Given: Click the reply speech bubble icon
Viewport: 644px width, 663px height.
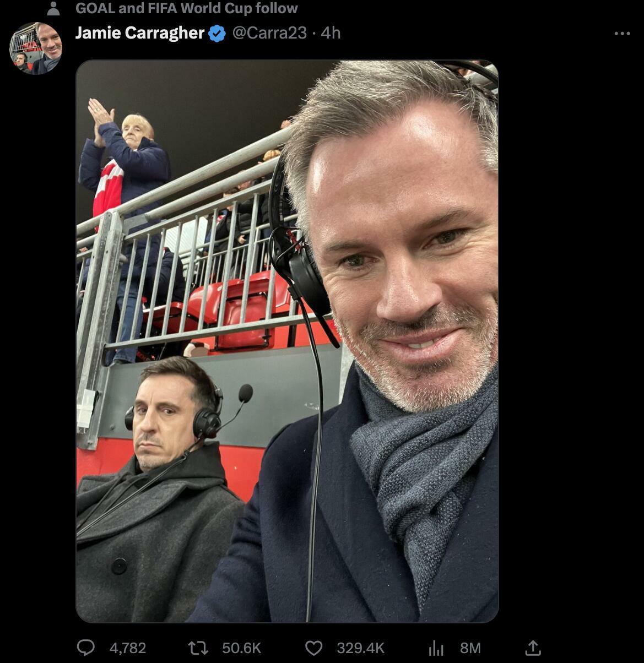Looking at the screenshot, I should tap(85, 648).
